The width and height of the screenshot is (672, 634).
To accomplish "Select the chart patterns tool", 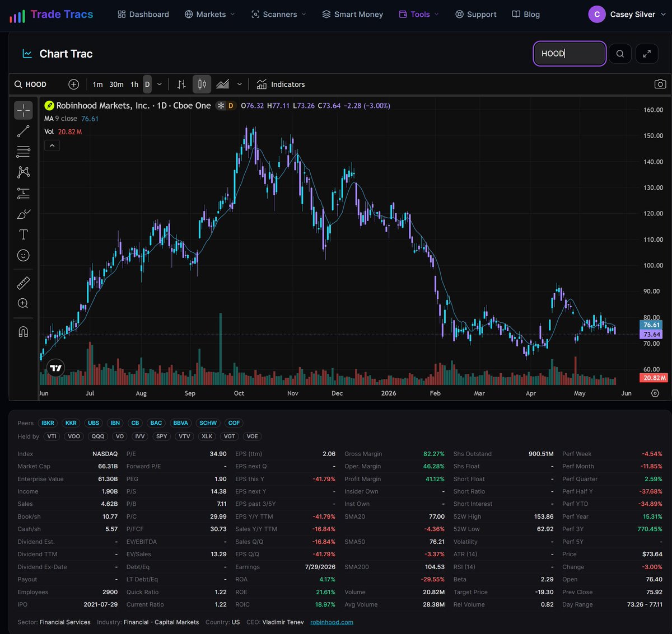I will point(24,172).
